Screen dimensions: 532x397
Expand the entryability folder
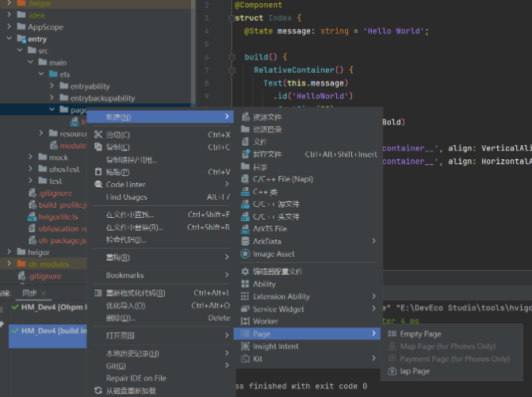tap(52, 86)
